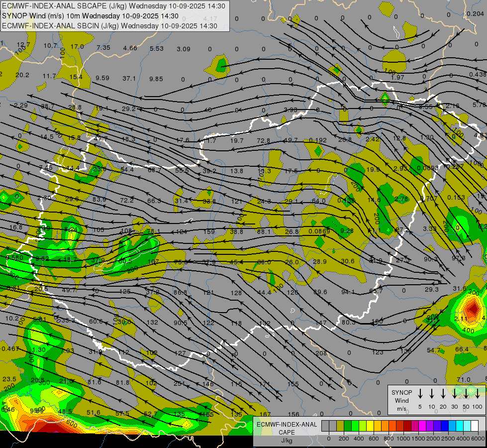Image resolution: width=487 pixels, height=448 pixels.
Task: Click the '17.0' value on the map
Action: tap(77, 46)
